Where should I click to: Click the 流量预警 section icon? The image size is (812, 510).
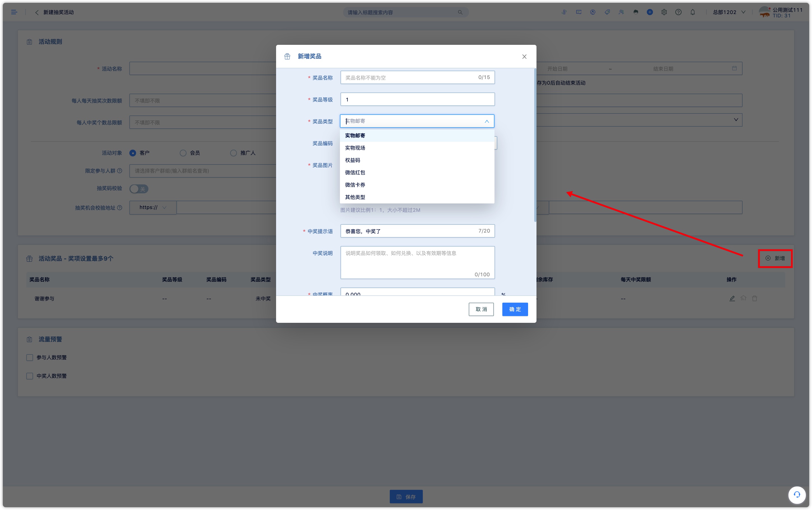tap(29, 339)
